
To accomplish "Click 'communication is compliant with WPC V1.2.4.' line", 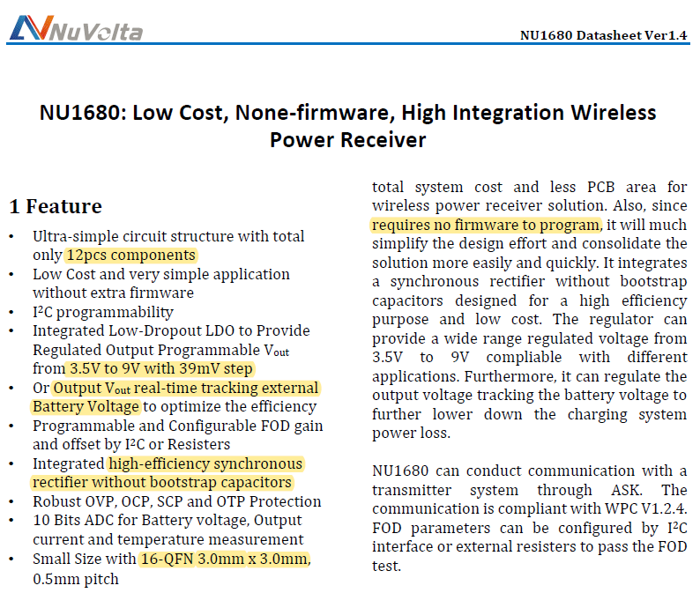I will click(530, 508).
